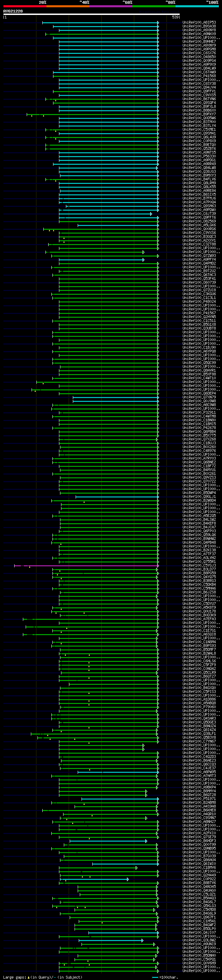Click hit label UniRef100_Q0V6H9

(199, 963)
